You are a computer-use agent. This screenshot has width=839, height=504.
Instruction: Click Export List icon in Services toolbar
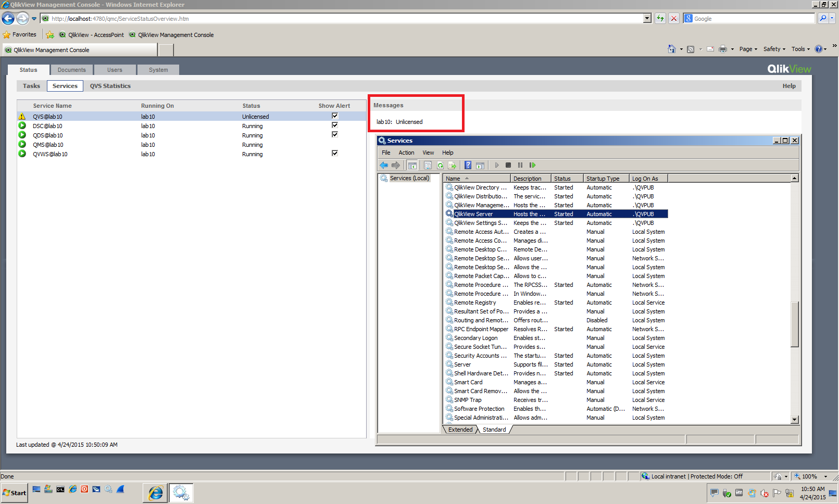point(452,166)
